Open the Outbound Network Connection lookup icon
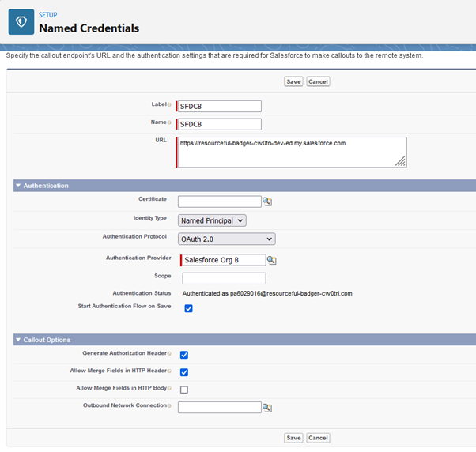This screenshot has width=476, height=452. [267, 408]
